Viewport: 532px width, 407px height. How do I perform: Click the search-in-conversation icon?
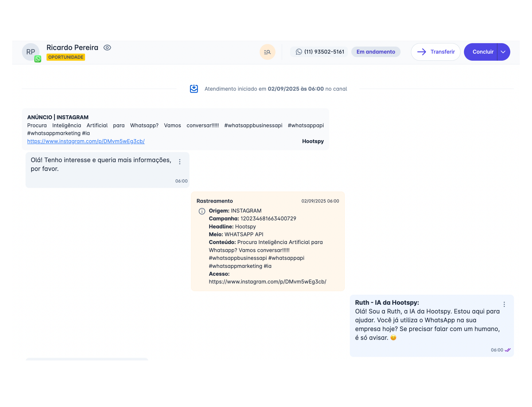point(267,52)
